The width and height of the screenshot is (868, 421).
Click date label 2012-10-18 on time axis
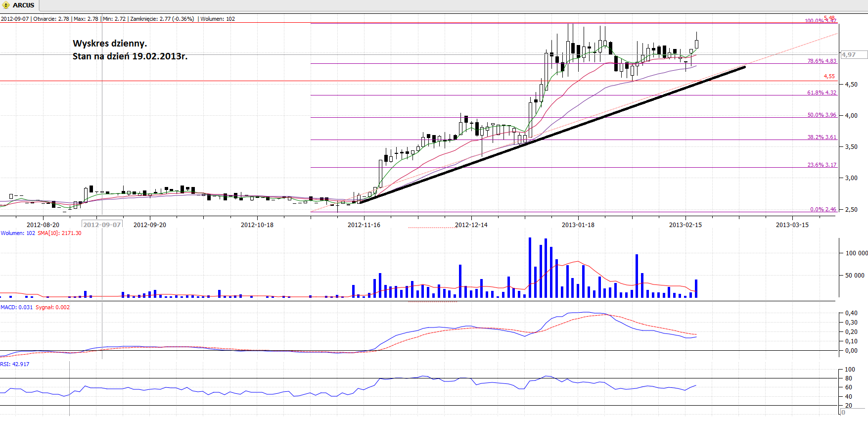point(257,225)
